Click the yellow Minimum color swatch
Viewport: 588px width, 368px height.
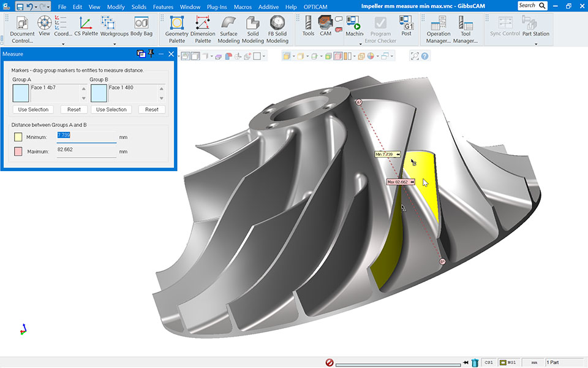(x=18, y=137)
